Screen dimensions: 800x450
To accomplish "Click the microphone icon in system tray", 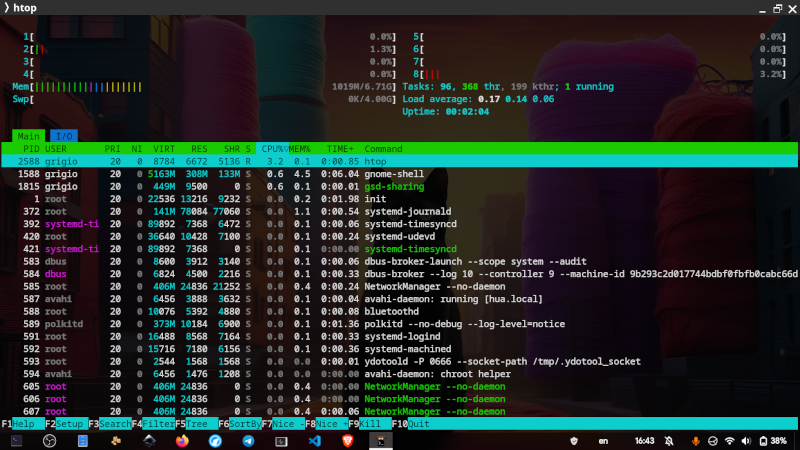I will pyautogui.click(x=696, y=440).
